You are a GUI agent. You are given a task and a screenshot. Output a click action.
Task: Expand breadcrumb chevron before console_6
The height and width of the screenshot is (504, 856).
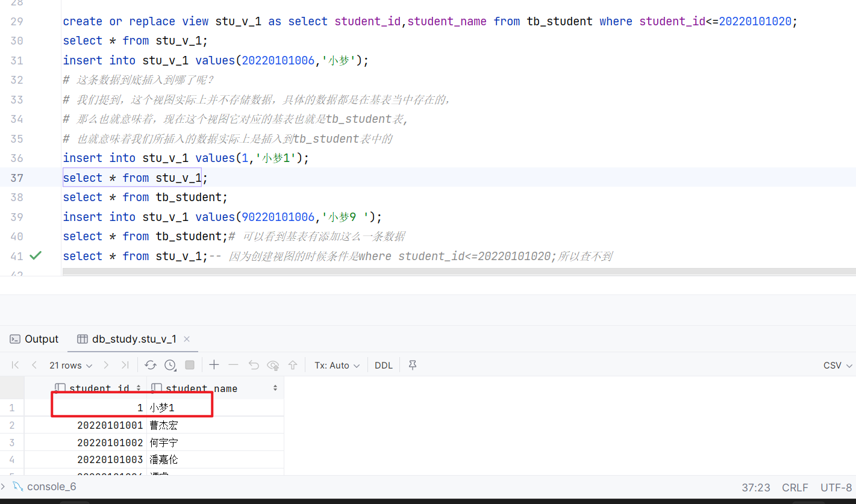[3, 486]
